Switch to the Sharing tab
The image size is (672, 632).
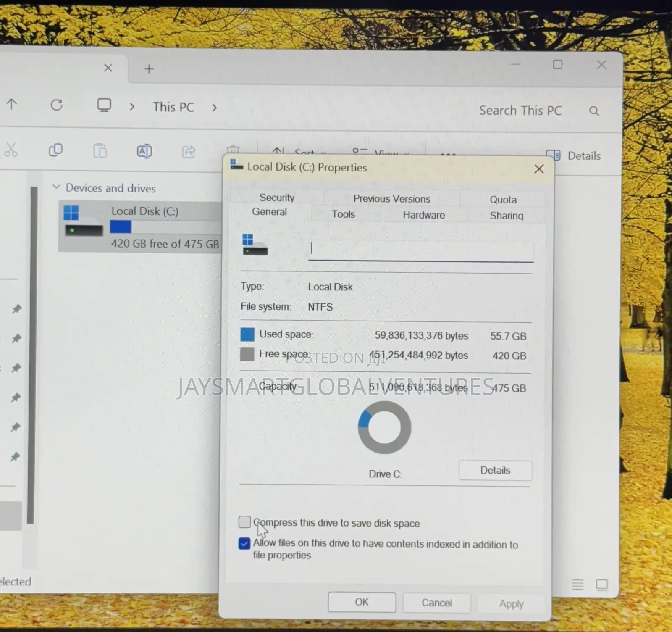[x=507, y=216]
